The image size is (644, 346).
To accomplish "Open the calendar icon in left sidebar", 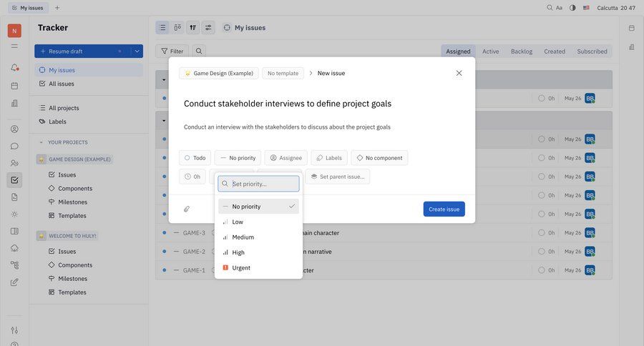I will pyautogui.click(x=14, y=86).
